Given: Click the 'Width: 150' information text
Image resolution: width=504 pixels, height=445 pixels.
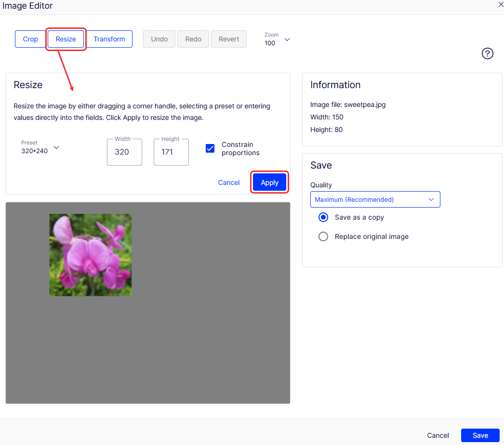Looking at the screenshot, I should pos(327,118).
